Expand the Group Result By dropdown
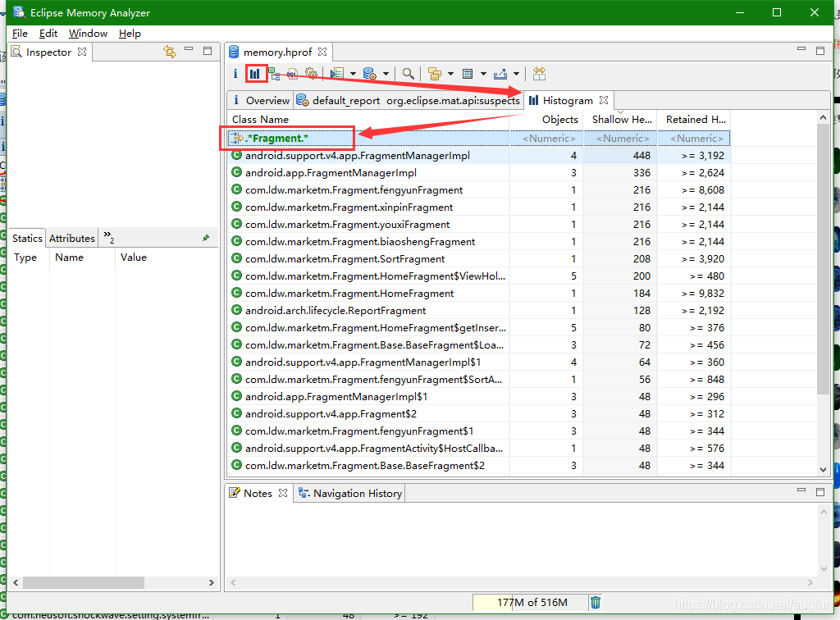The height and width of the screenshot is (620, 840). 450,74
